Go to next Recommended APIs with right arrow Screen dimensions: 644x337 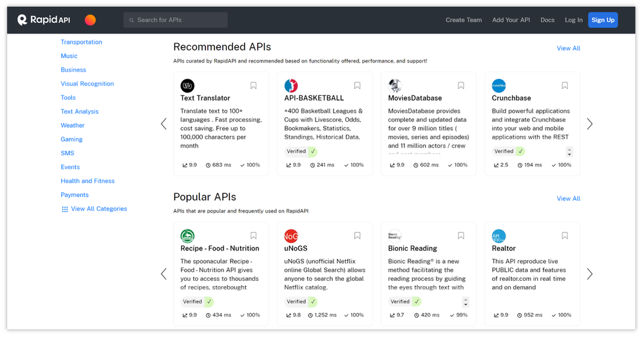pos(589,124)
